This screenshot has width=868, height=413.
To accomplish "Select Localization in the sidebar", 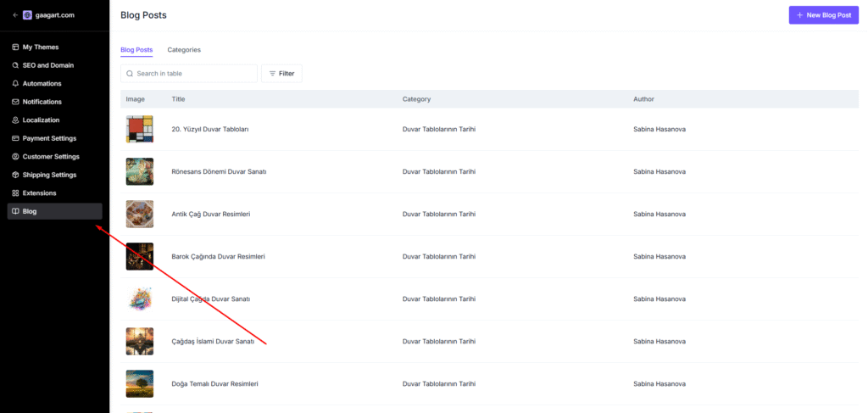I will click(41, 120).
